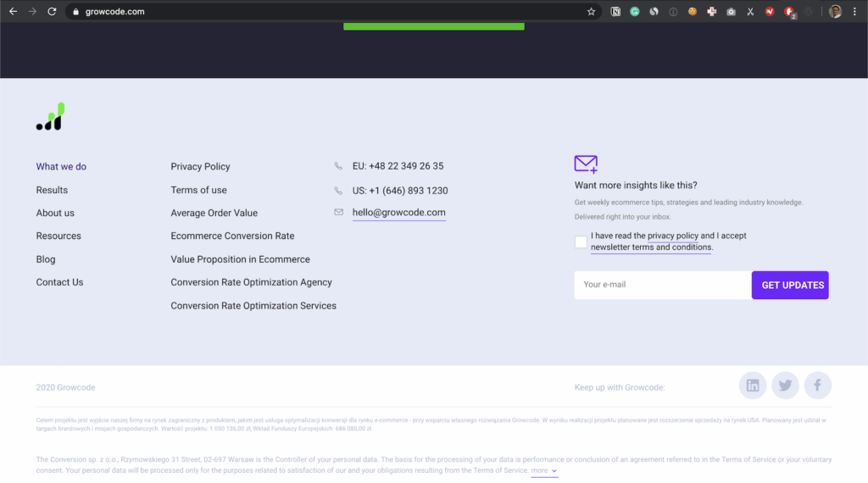Open Value Proposition in Ecommerce link
Image resolution: width=868 pixels, height=483 pixels.
tap(240, 259)
